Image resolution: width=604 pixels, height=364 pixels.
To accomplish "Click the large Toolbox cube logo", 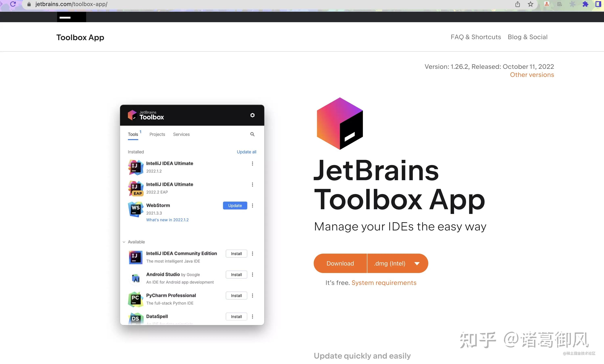I will pyautogui.click(x=340, y=123).
